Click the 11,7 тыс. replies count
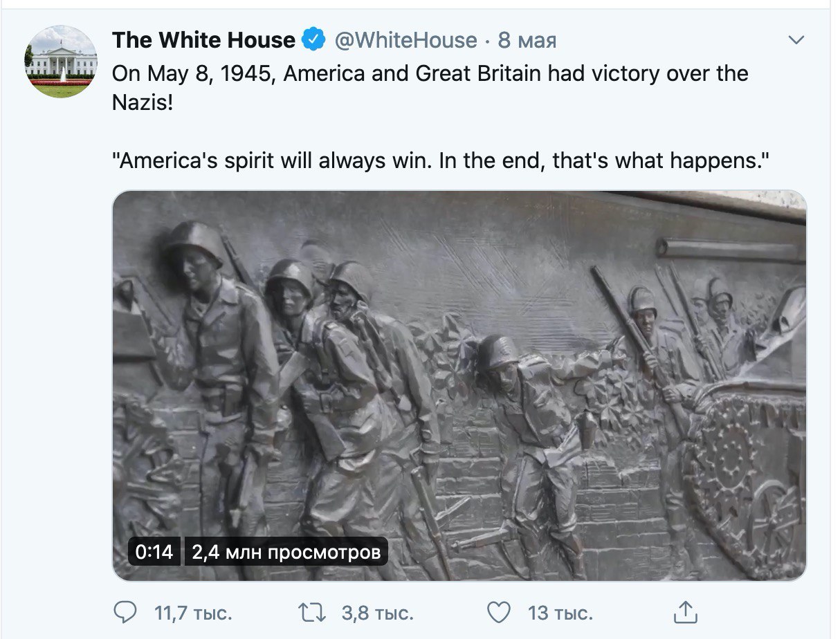This screenshot has width=840, height=639. coord(193,613)
